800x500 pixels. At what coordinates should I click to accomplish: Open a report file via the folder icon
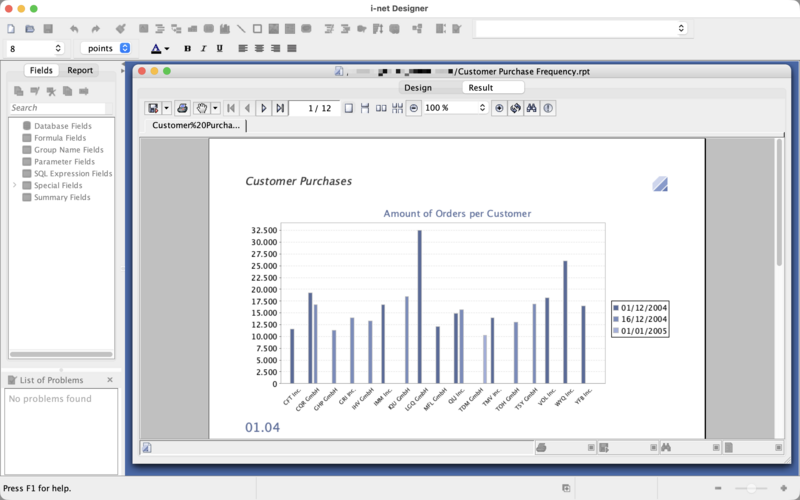click(x=30, y=29)
